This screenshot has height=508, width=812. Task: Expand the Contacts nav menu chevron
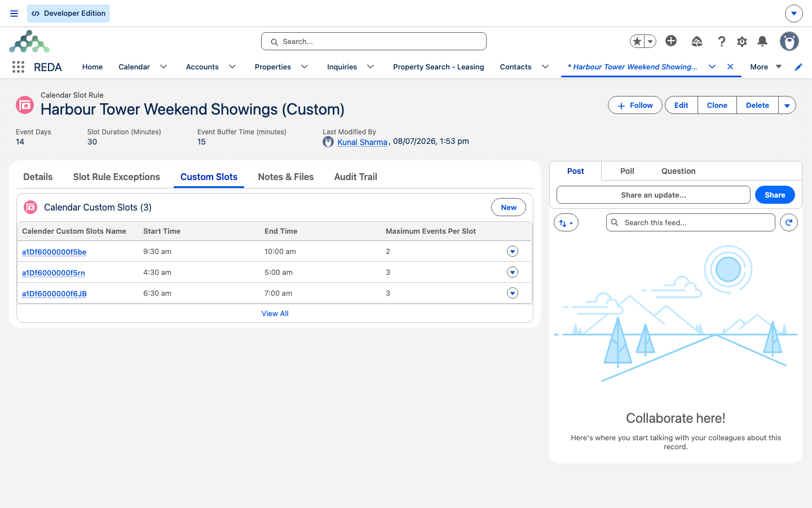pos(545,67)
